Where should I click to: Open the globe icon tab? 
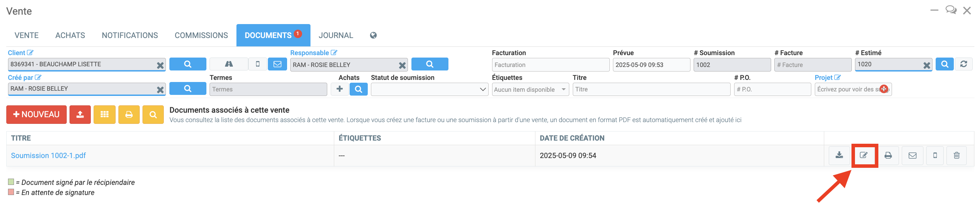[x=373, y=35]
